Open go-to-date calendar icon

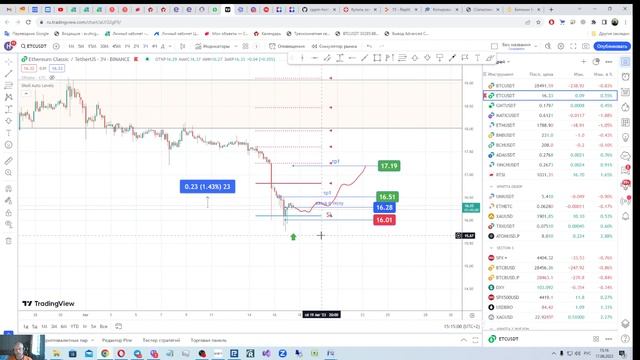click(x=118, y=326)
